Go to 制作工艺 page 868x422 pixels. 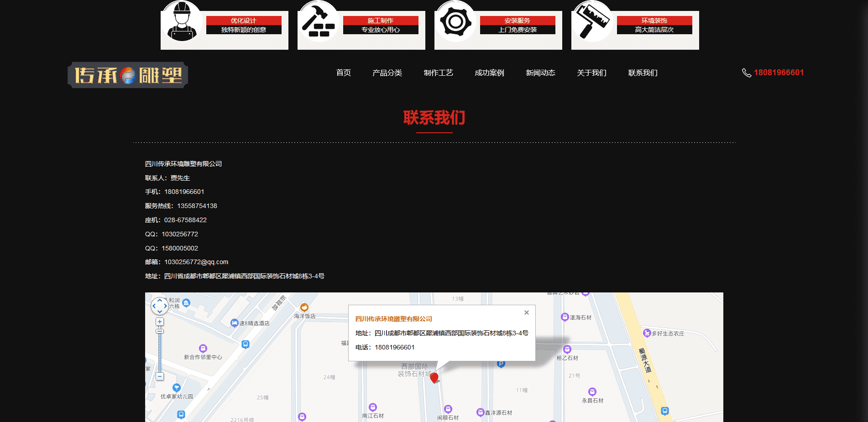(x=438, y=73)
